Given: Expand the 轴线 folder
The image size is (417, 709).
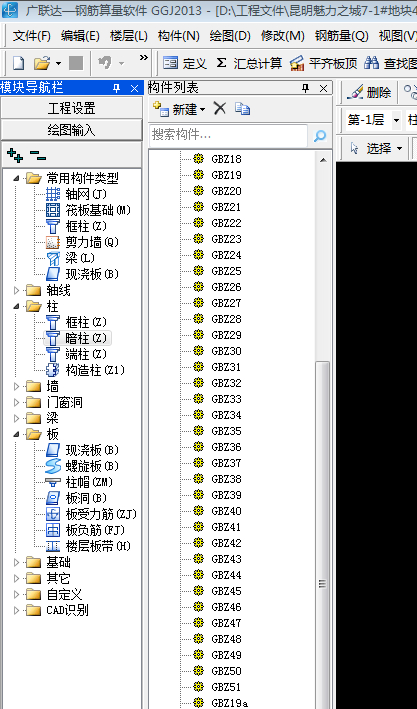Looking at the screenshot, I should point(16,290).
